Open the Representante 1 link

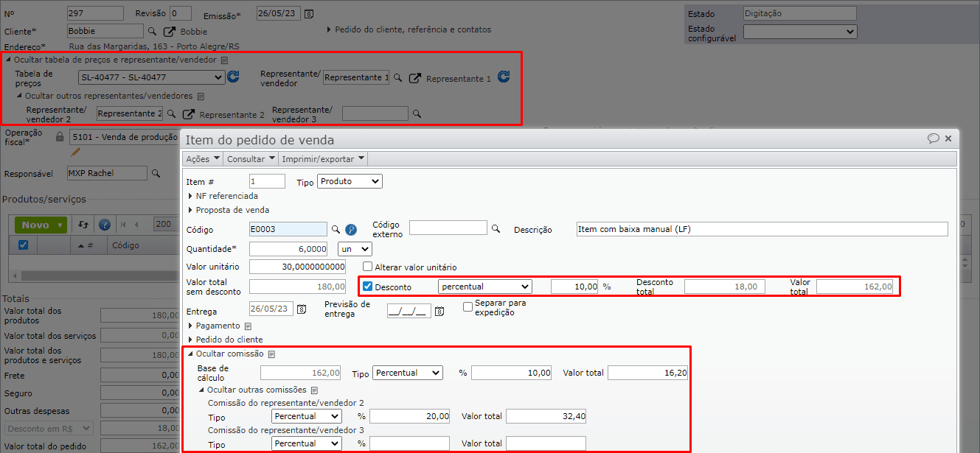(459, 79)
